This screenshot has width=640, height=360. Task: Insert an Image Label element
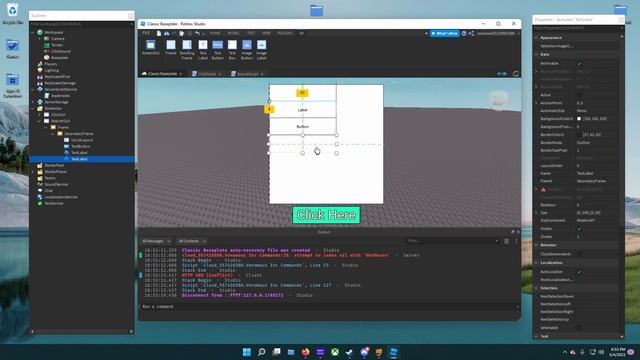tap(262, 49)
